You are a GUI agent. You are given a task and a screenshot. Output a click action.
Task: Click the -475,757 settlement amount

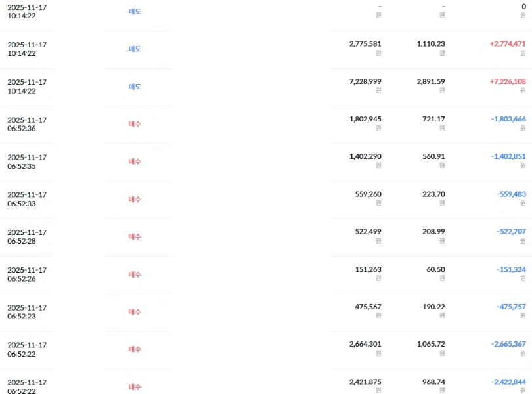click(511, 307)
